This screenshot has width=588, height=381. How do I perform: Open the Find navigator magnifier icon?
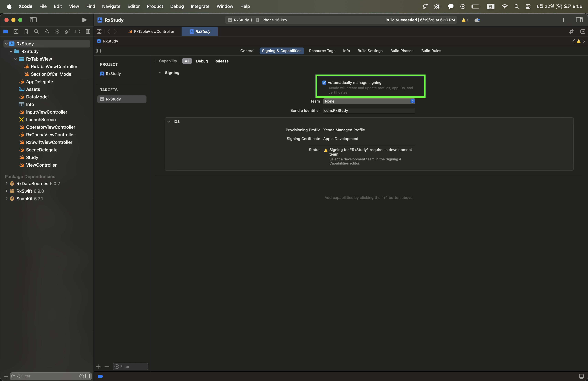(x=36, y=31)
